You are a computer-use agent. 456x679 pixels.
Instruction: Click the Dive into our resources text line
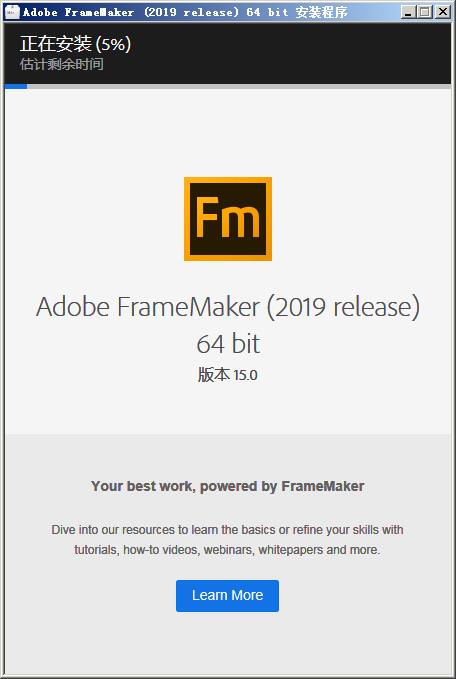pos(227,530)
